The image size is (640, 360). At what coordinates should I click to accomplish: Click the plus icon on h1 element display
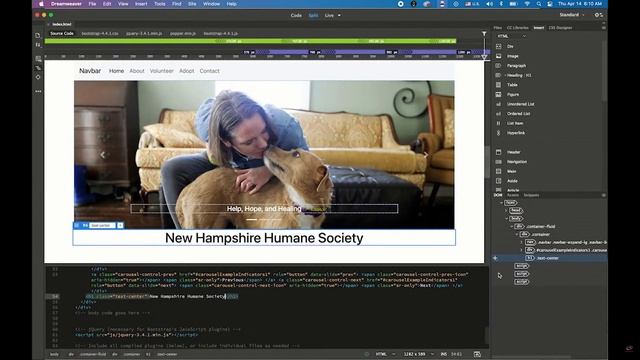tap(120, 225)
